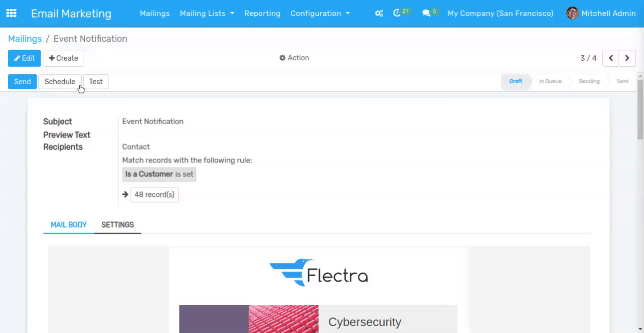Select In Queue status stage

(x=550, y=81)
